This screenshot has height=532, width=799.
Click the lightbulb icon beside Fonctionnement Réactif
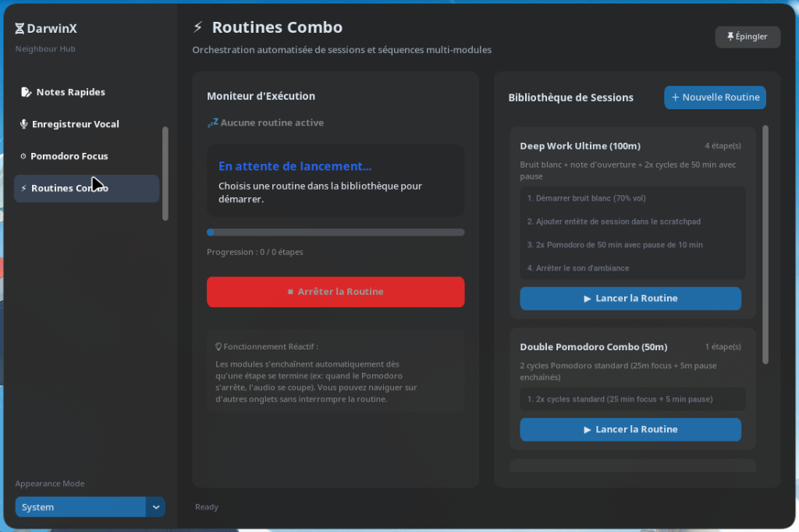[218, 346]
